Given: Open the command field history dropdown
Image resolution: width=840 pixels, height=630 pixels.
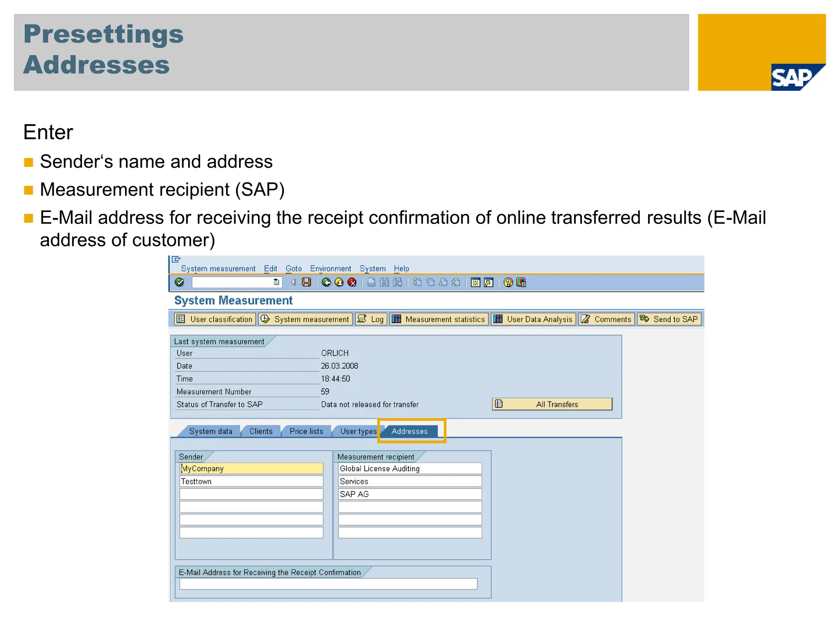Looking at the screenshot, I should click(276, 282).
